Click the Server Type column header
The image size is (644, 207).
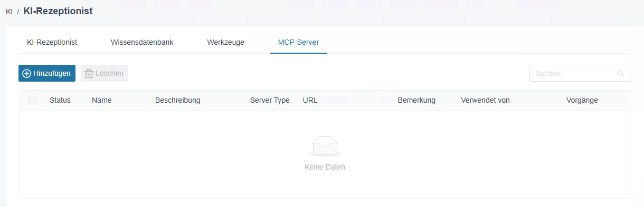[270, 100]
